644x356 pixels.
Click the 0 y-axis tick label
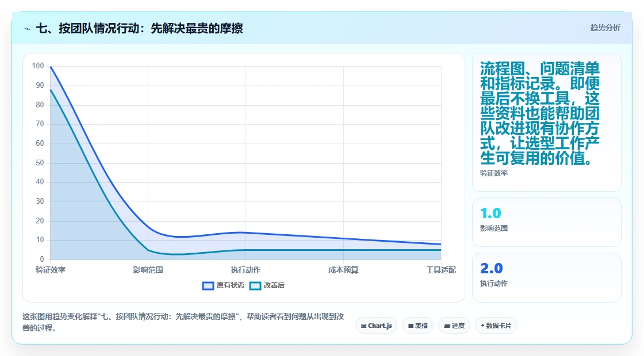pos(42,259)
